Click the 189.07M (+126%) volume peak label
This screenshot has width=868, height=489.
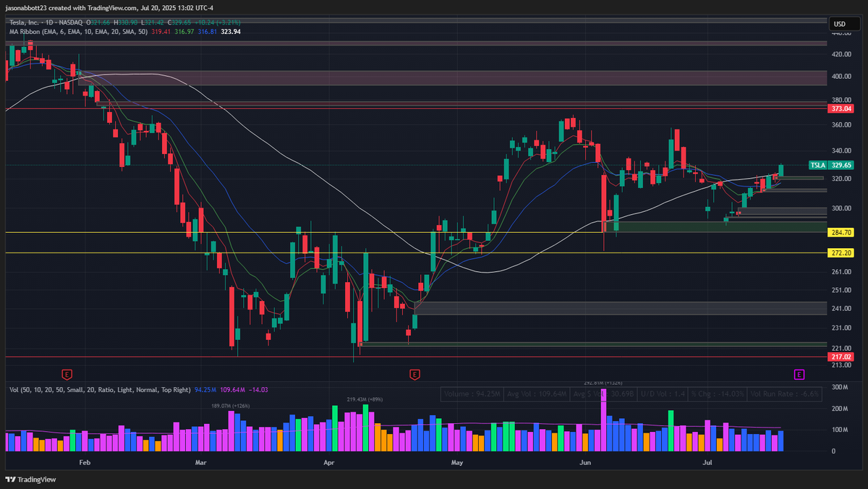[231, 407]
